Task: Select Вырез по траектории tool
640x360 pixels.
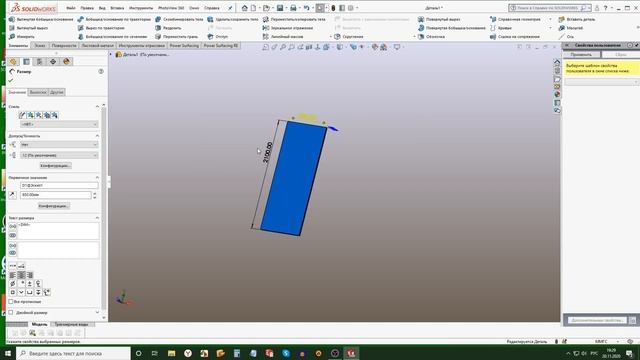Action: point(101,28)
